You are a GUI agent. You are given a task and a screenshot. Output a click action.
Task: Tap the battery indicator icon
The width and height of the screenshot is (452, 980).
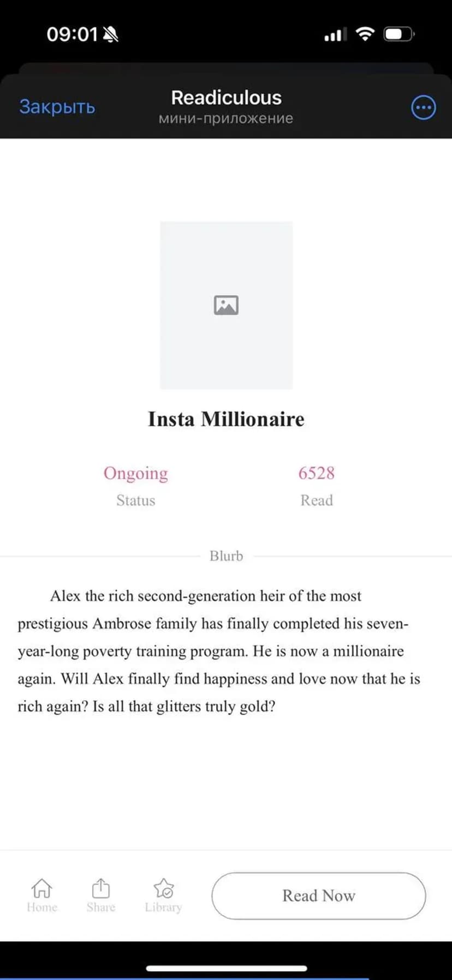pos(399,34)
